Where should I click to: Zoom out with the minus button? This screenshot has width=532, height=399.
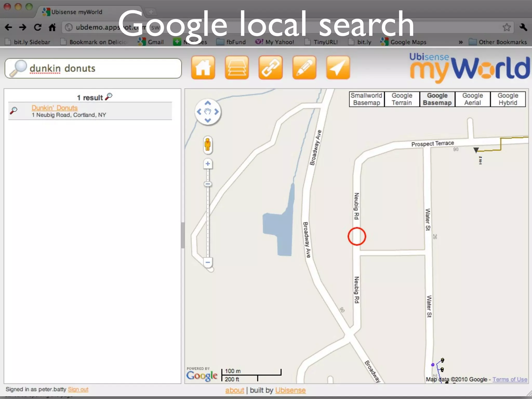[x=208, y=262]
